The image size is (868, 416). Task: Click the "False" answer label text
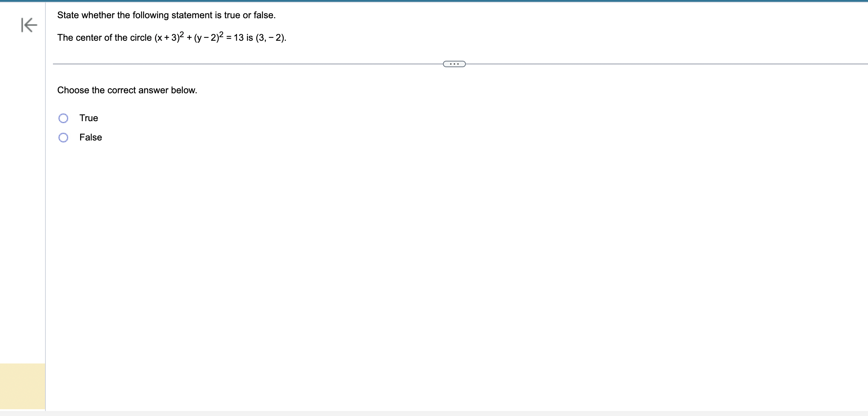[91, 137]
